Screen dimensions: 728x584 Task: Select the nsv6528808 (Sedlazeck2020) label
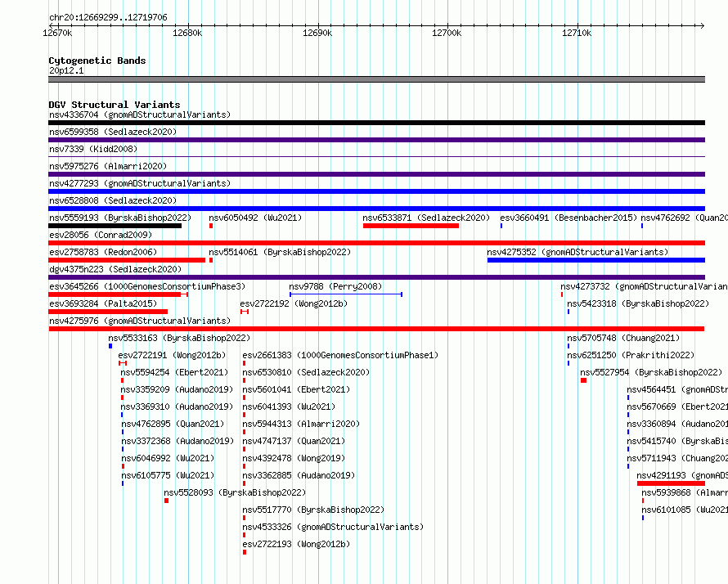point(113,200)
